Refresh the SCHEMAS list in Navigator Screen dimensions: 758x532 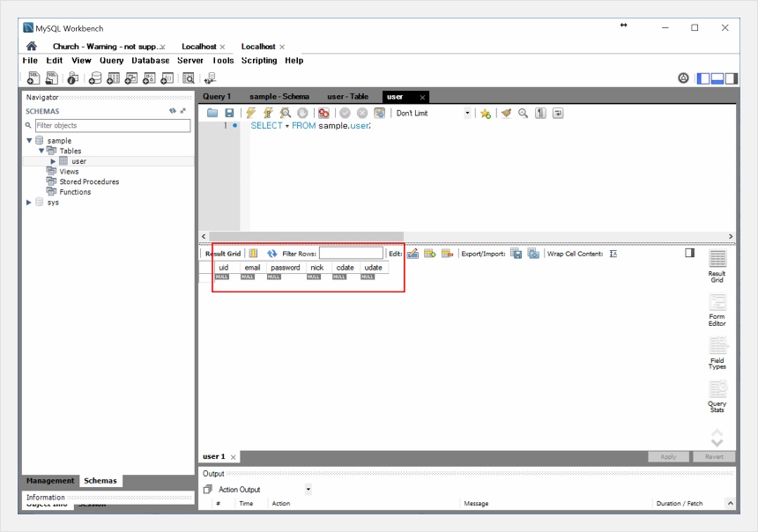(173, 111)
